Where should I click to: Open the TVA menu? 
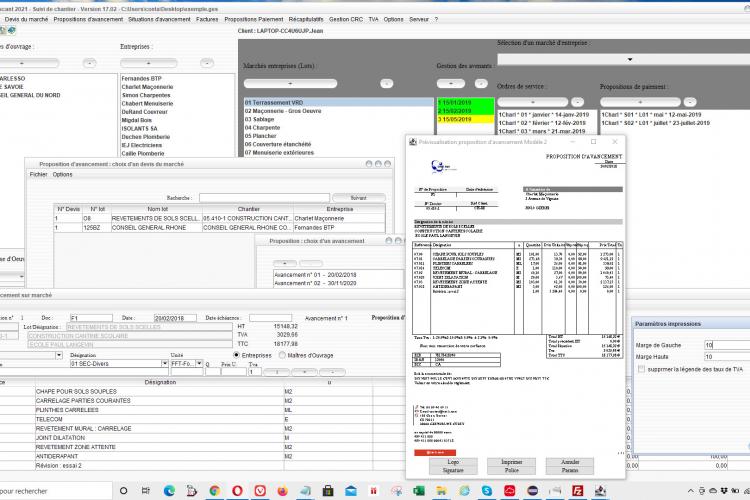pos(373,19)
